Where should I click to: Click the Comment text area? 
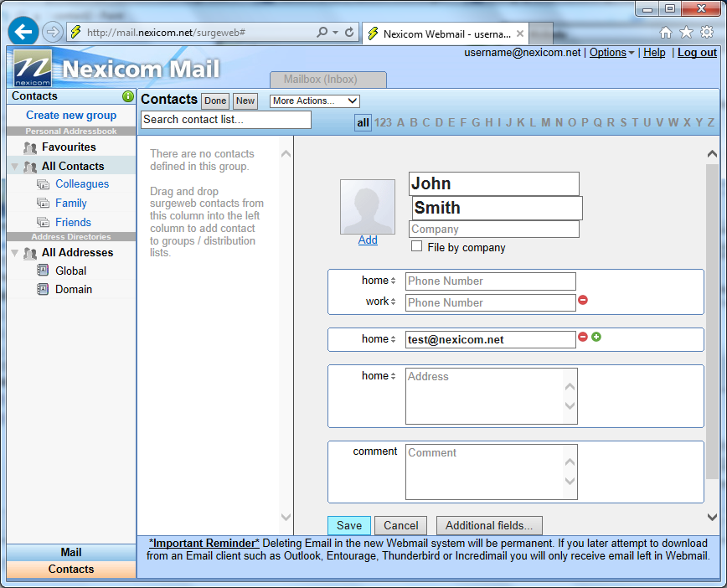coord(492,472)
